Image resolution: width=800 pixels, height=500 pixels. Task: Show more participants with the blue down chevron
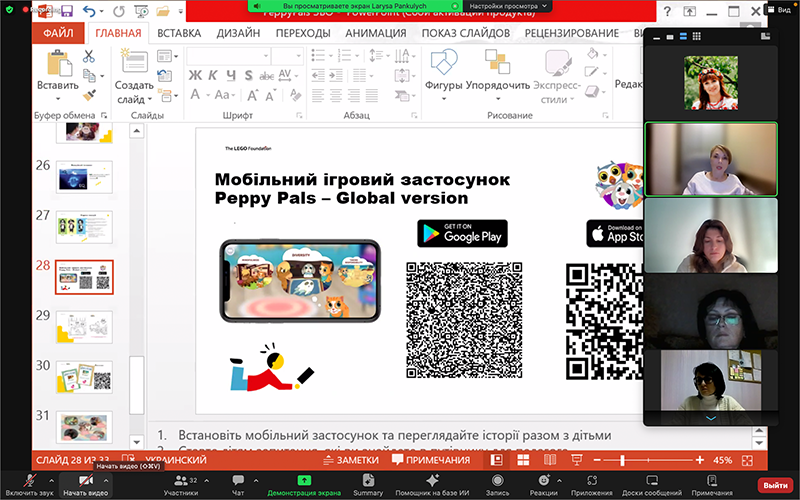tap(711, 418)
